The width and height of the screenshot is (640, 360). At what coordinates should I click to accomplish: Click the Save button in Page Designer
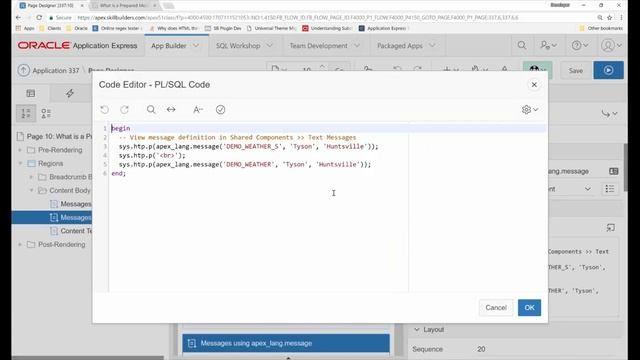tap(576, 71)
